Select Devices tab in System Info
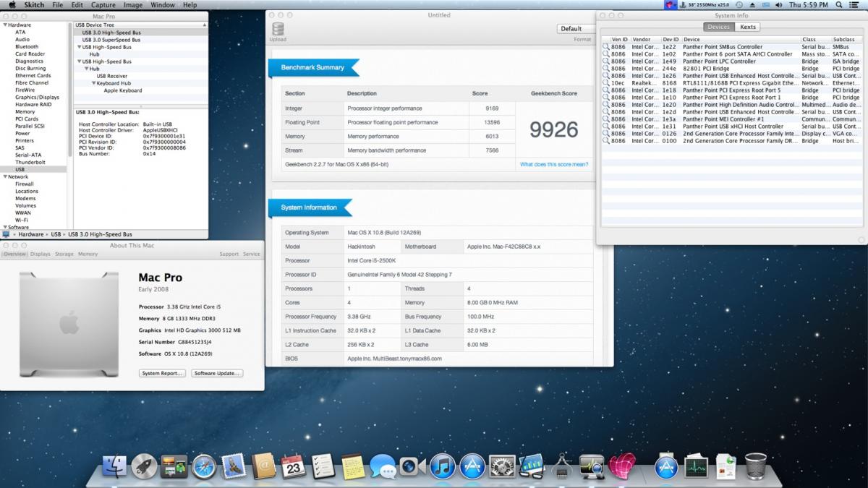Screen dimensions: 868x488 click(x=718, y=27)
